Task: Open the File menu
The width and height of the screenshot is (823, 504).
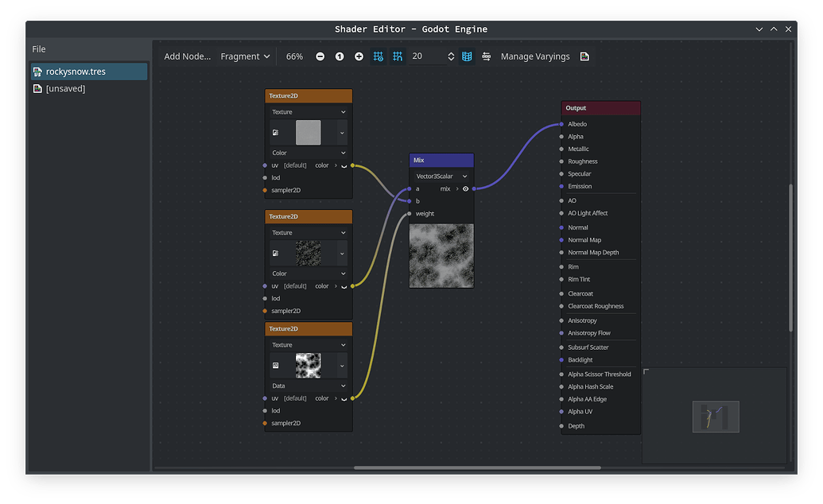Action: [x=39, y=48]
